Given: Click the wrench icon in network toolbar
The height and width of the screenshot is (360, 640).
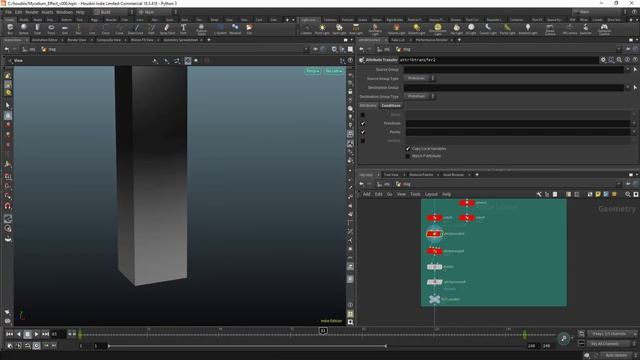Looking at the screenshot, I should pos(539,194).
